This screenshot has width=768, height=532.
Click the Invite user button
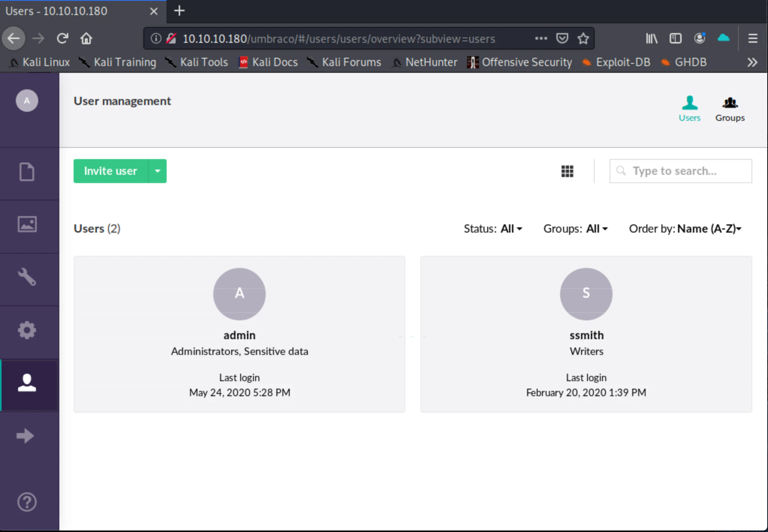tap(111, 171)
